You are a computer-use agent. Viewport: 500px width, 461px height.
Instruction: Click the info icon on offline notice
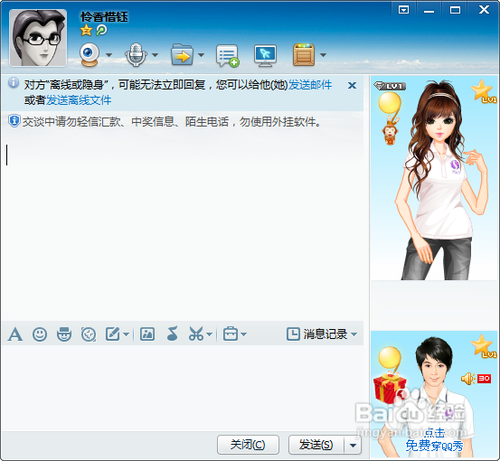pos(13,83)
